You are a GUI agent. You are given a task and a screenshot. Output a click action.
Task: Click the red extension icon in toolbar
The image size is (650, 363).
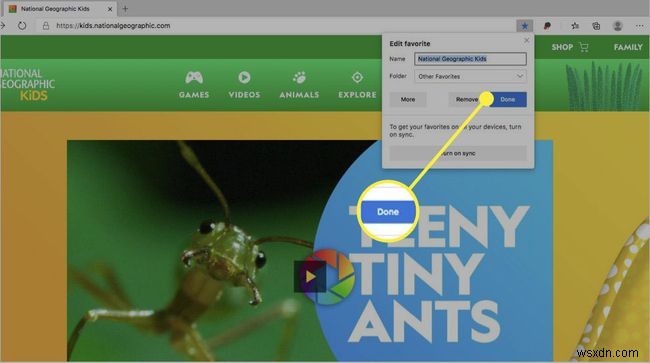547,26
